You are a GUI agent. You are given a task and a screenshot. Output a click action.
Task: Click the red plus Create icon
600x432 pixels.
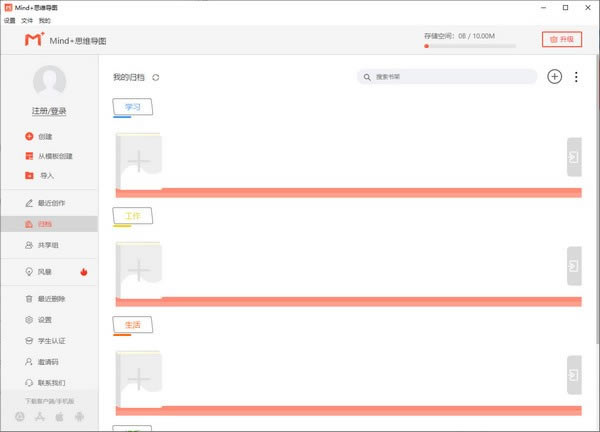click(29, 136)
